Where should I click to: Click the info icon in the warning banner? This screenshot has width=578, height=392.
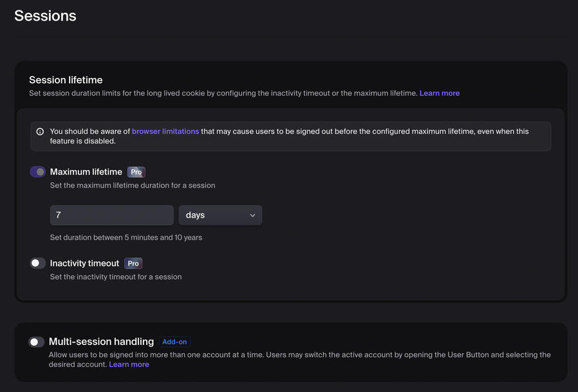click(x=40, y=131)
